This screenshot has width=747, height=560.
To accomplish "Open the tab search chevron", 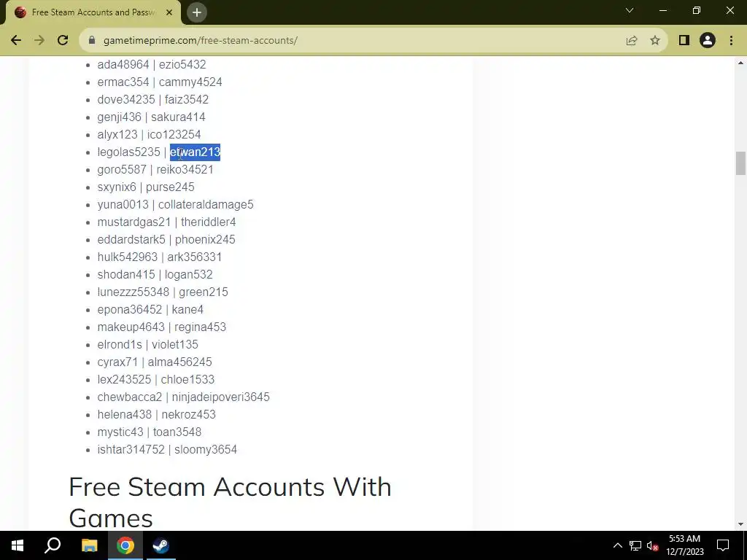I will tap(630, 10).
